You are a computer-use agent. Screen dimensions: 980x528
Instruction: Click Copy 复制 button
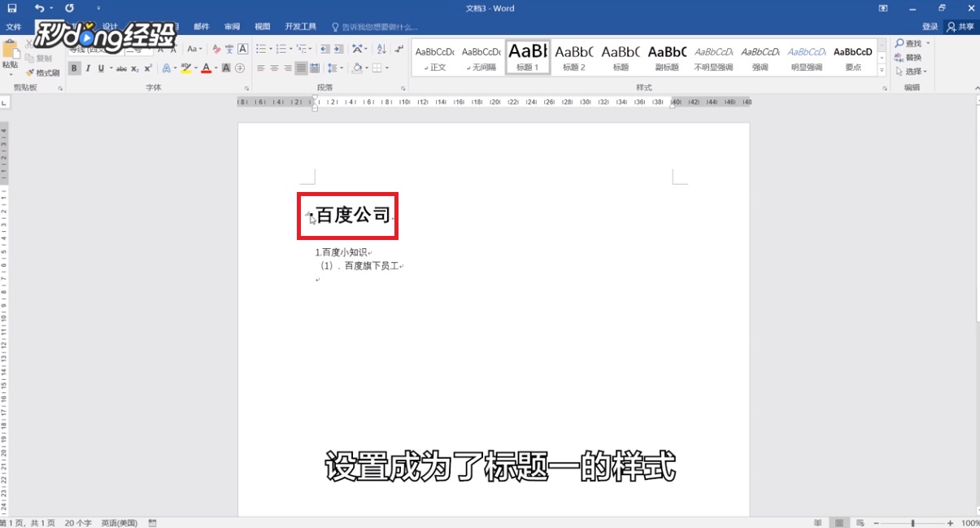click(x=39, y=59)
